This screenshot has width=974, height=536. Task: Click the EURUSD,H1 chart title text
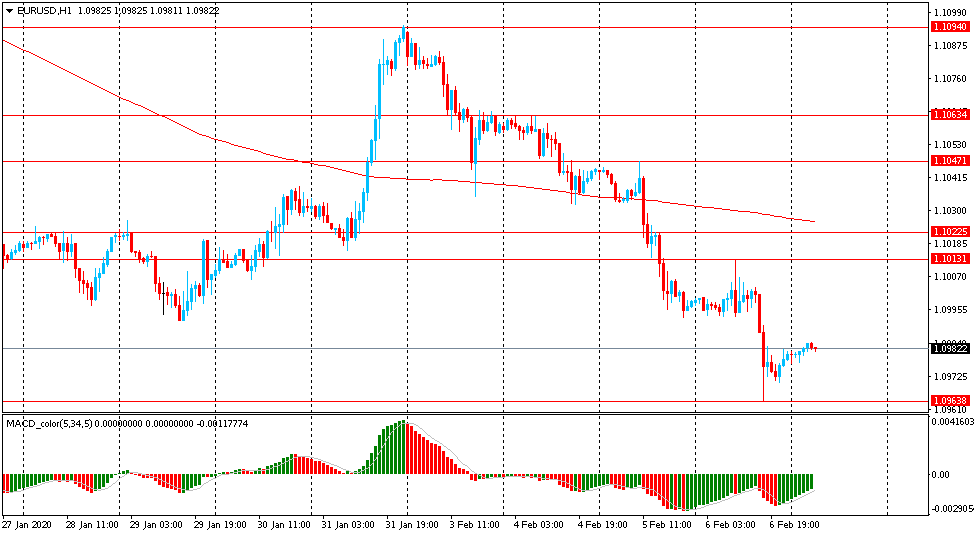tap(44, 11)
